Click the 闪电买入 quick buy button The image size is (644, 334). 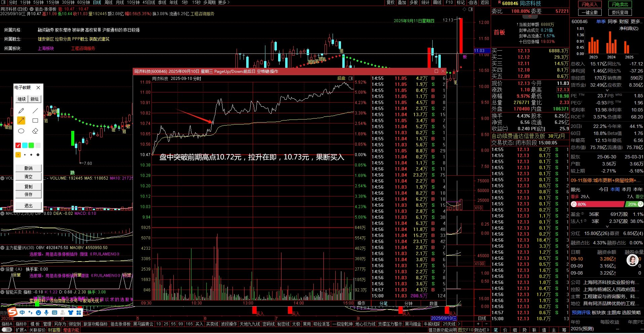[x=590, y=4]
